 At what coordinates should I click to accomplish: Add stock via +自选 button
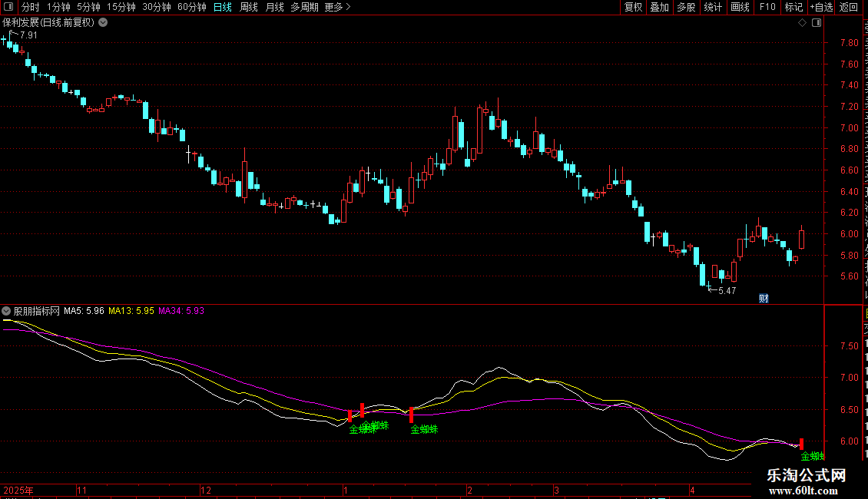coord(821,7)
